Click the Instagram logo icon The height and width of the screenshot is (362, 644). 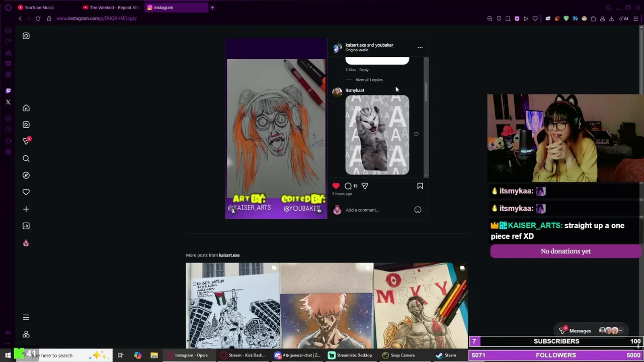tap(26, 36)
